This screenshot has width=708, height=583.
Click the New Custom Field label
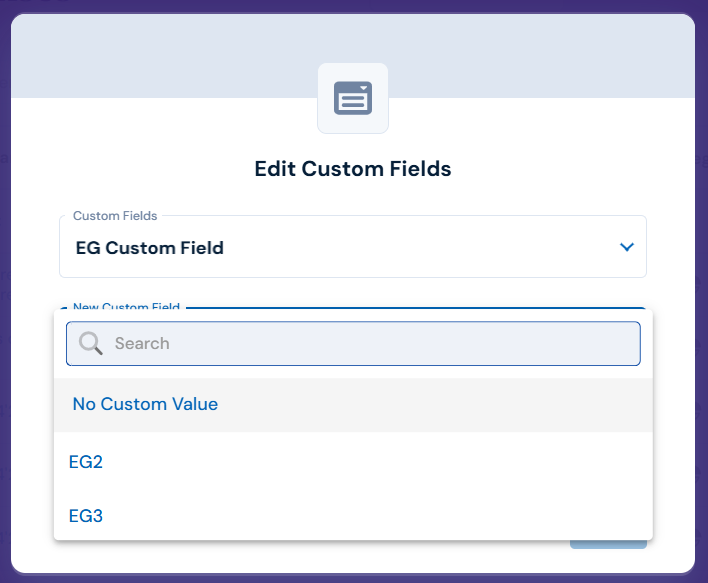(x=126, y=306)
